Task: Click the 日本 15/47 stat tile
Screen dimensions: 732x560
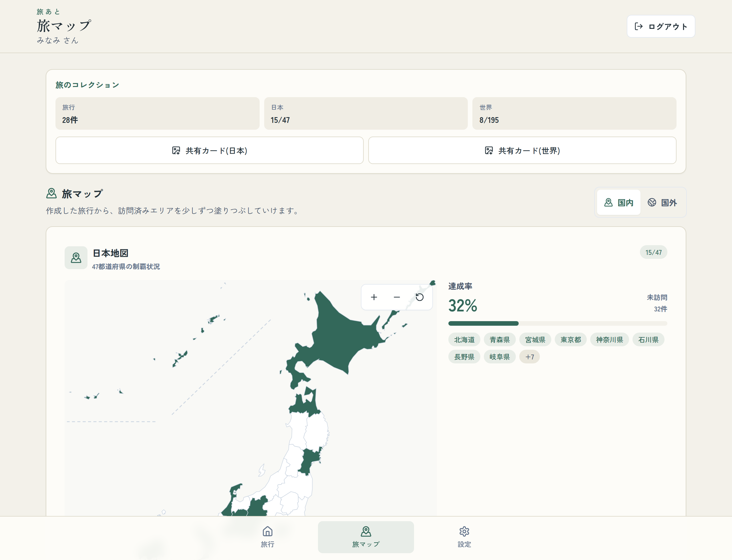Action: pos(366,113)
